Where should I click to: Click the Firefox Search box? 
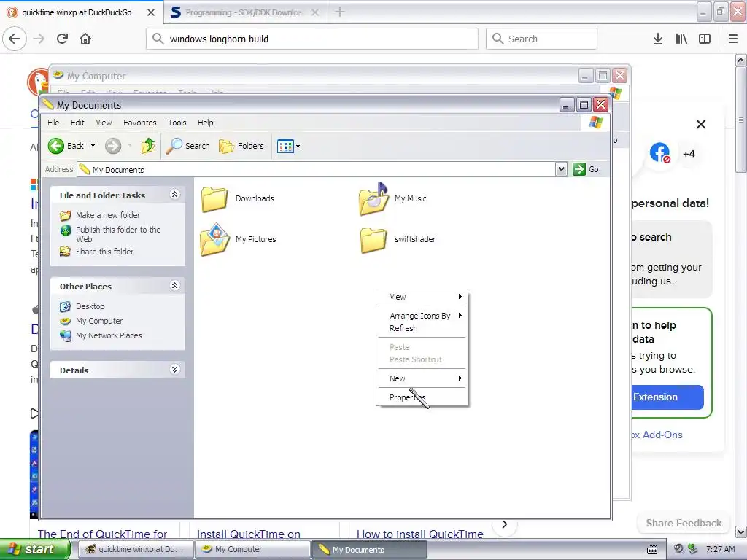click(x=541, y=39)
